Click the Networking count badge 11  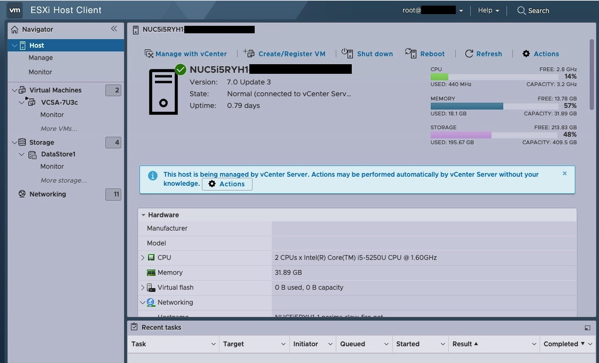[113, 194]
